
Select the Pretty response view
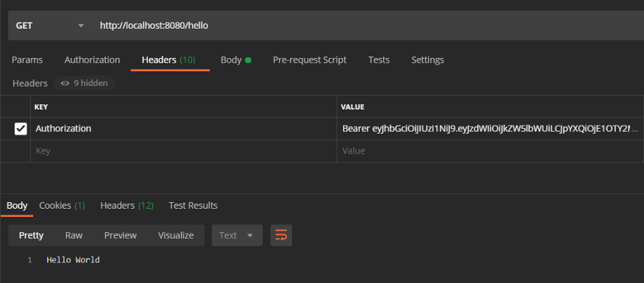point(31,235)
